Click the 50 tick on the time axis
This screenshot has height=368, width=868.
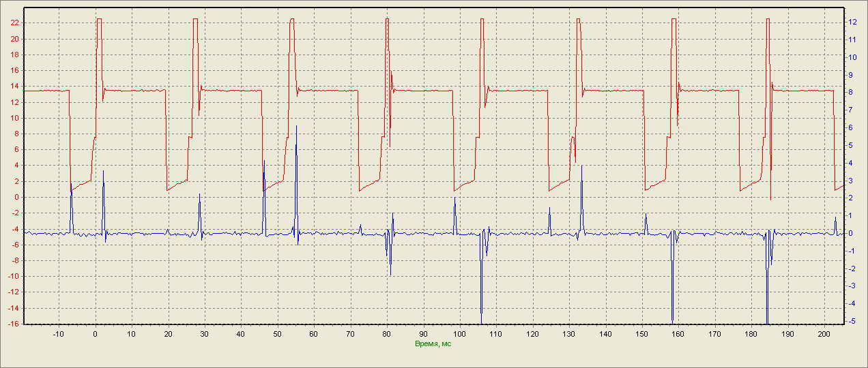pos(277,335)
